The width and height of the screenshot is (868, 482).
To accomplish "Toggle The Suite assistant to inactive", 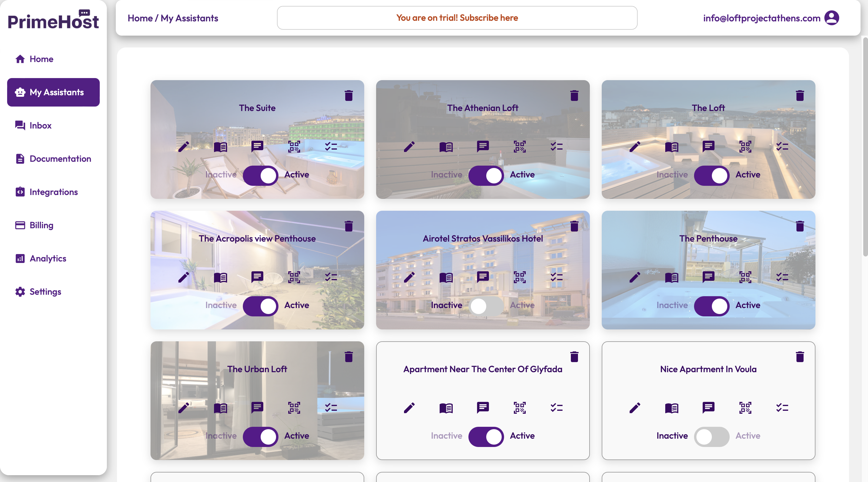I will 260,175.
